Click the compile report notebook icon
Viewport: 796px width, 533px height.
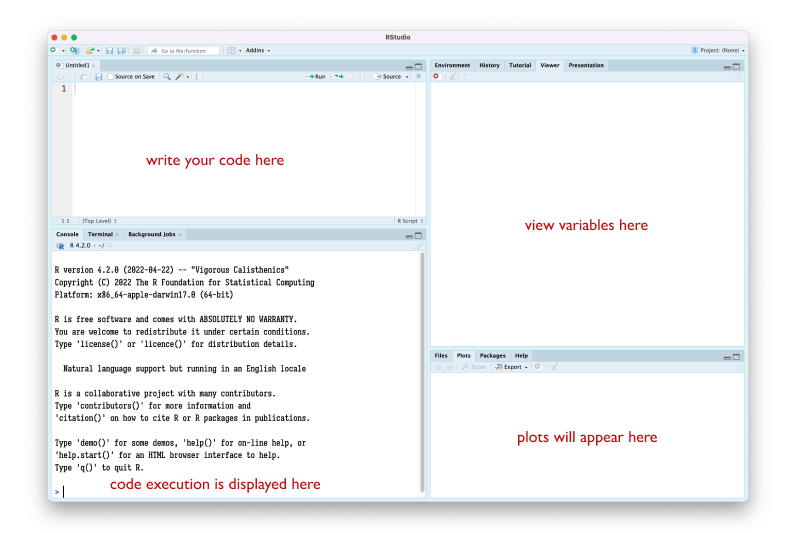(199, 77)
